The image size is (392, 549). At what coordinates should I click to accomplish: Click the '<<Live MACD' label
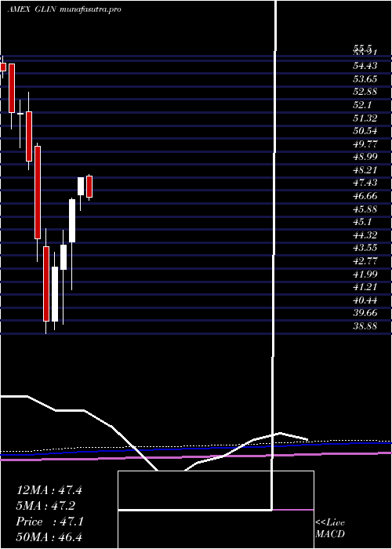point(330,529)
